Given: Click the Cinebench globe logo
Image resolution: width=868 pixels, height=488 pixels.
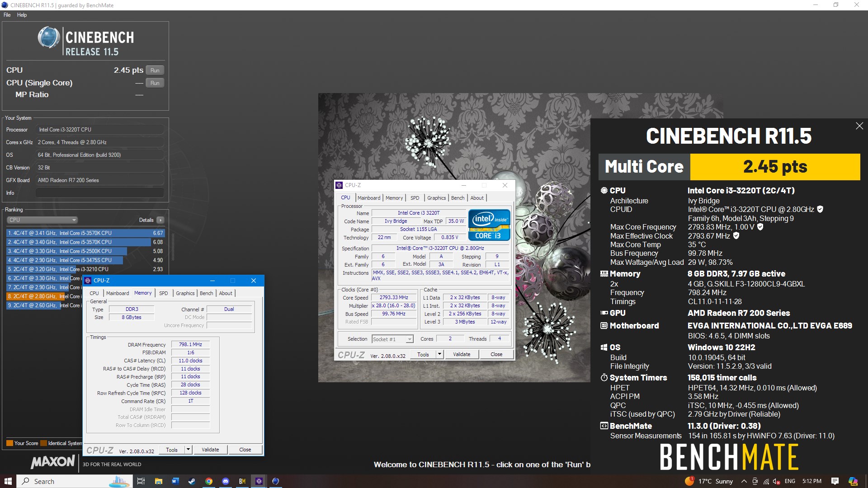Looking at the screenshot, I should click(49, 38).
